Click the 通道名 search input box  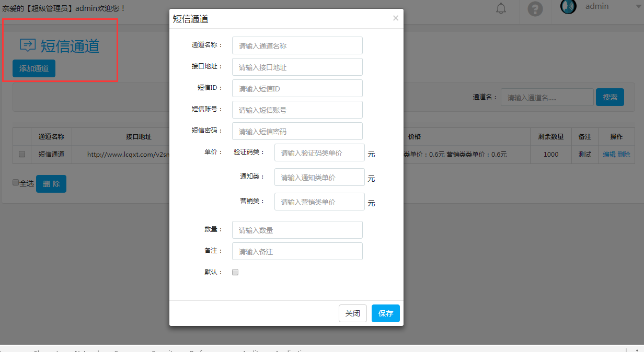tap(547, 97)
